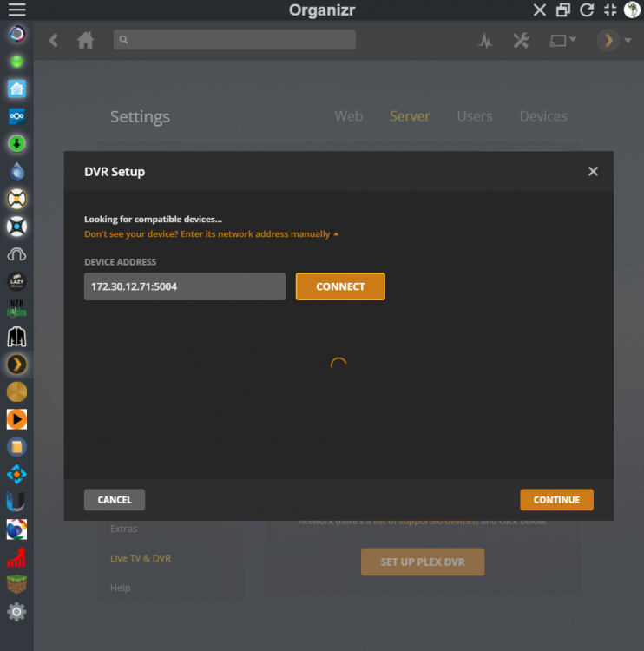Open the list of supported devices link

point(425,521)
